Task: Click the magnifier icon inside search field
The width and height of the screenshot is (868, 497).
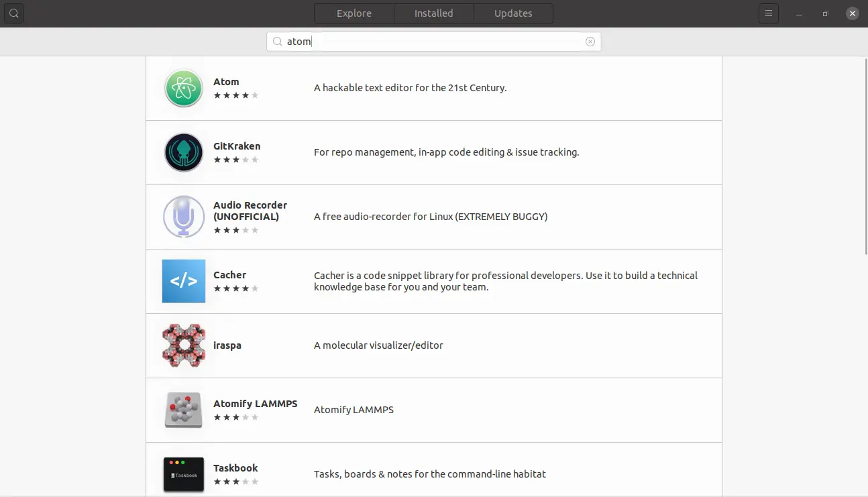Action: pyautogui.click(x=278, y=42)
